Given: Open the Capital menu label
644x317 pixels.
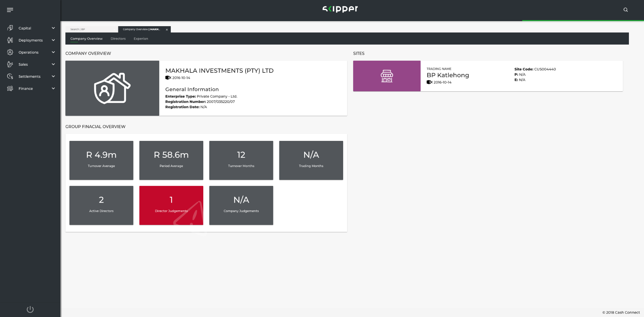Looking at the screenshot, I should click(25, 28).
